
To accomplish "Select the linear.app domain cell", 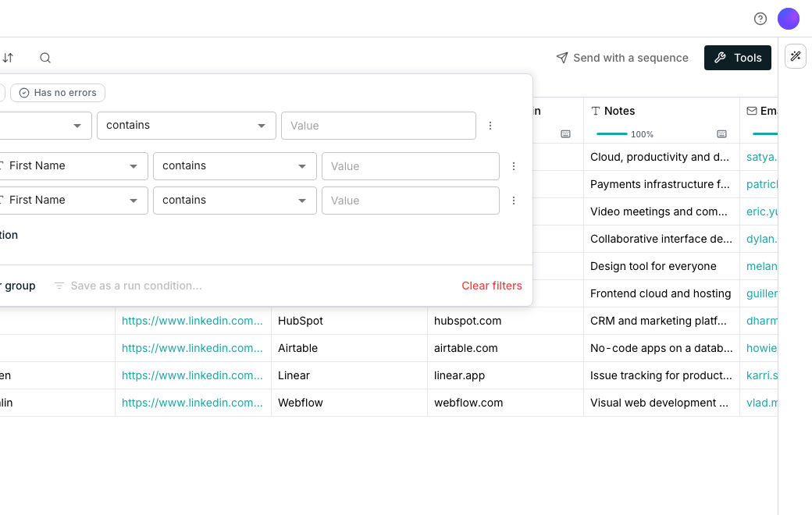I will point(505,375).
